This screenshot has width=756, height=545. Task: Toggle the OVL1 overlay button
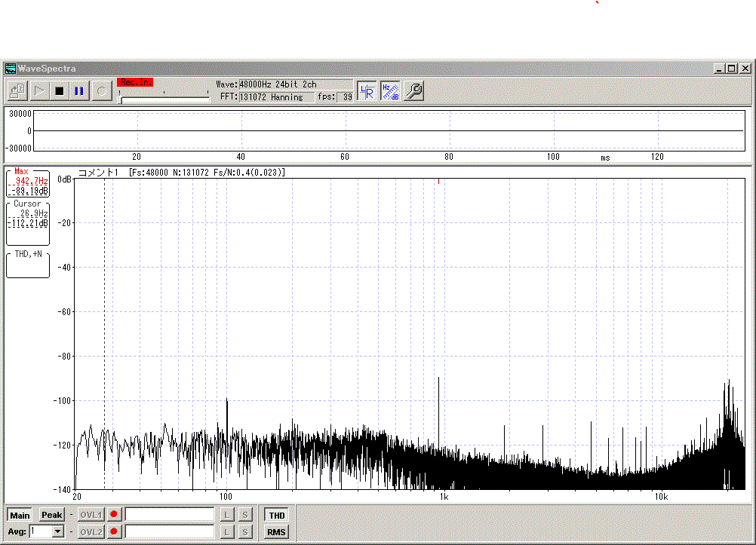pyautogui.click(x=91, y=515)
